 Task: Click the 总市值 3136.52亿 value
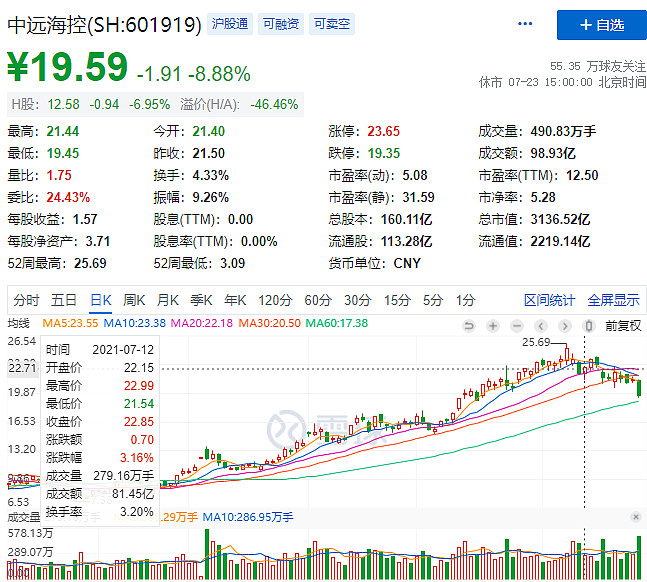click(560, 219)
